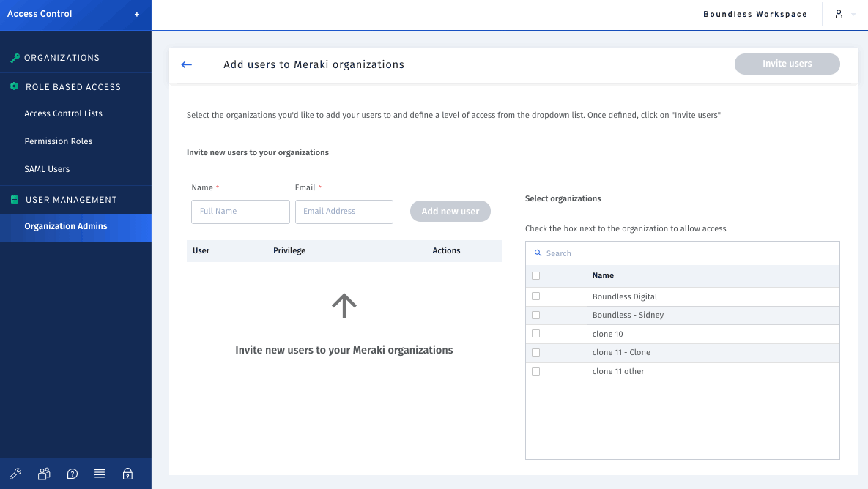
Task: Open the team users icon in footer
Action: click(44, 474)
